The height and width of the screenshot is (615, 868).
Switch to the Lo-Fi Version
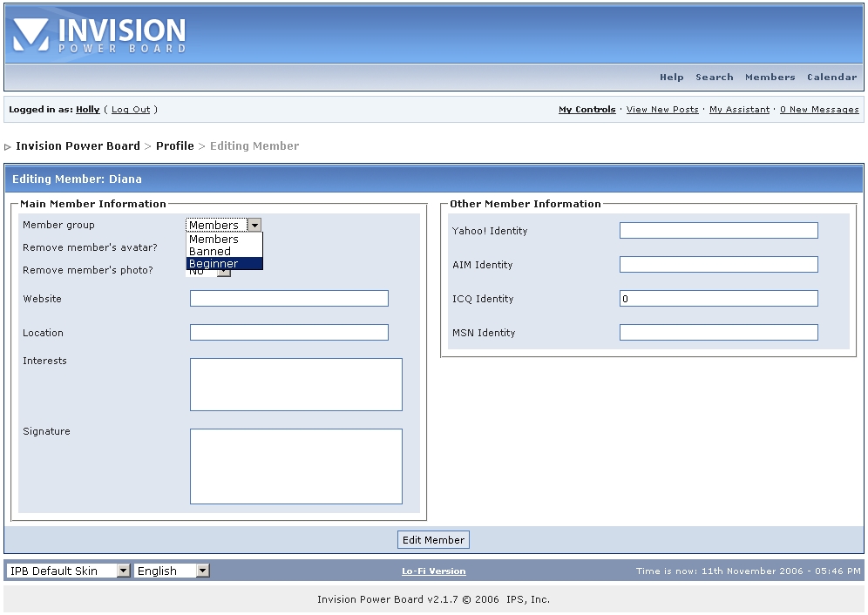433,571
